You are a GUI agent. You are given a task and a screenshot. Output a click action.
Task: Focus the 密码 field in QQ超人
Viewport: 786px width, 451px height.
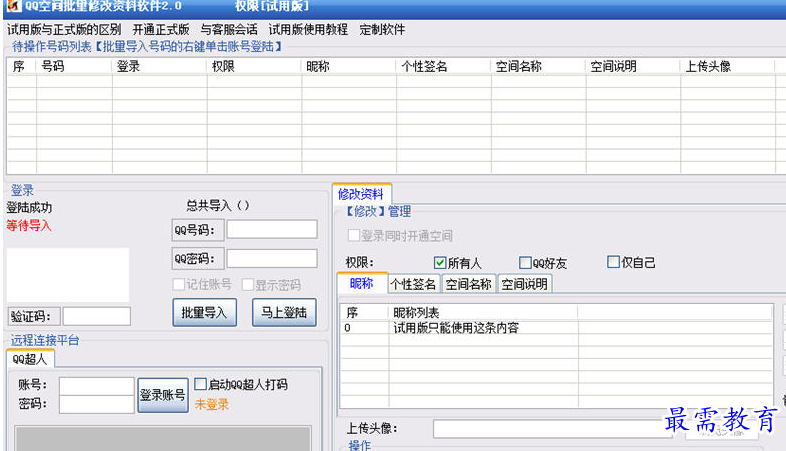click(97, 404)
